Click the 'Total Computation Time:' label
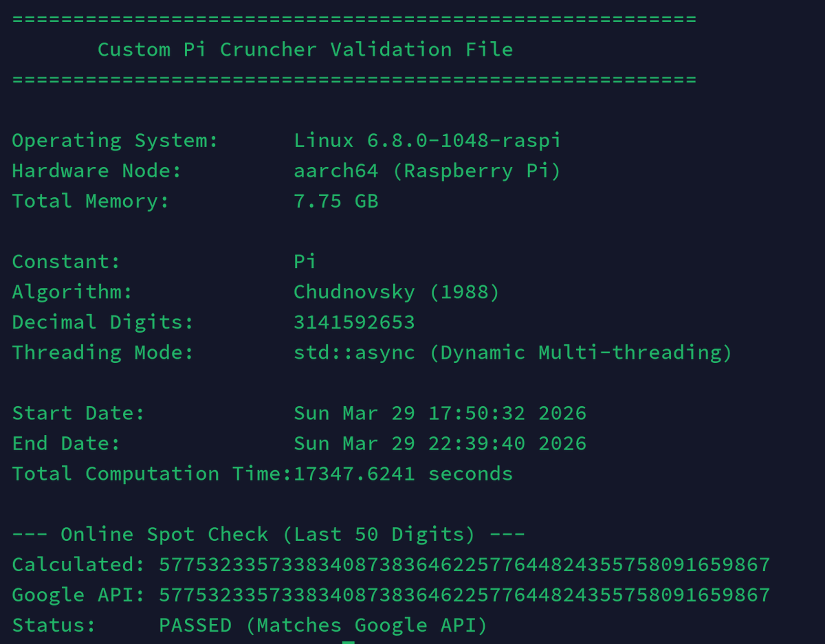825x644 pixels. point(152,474)
